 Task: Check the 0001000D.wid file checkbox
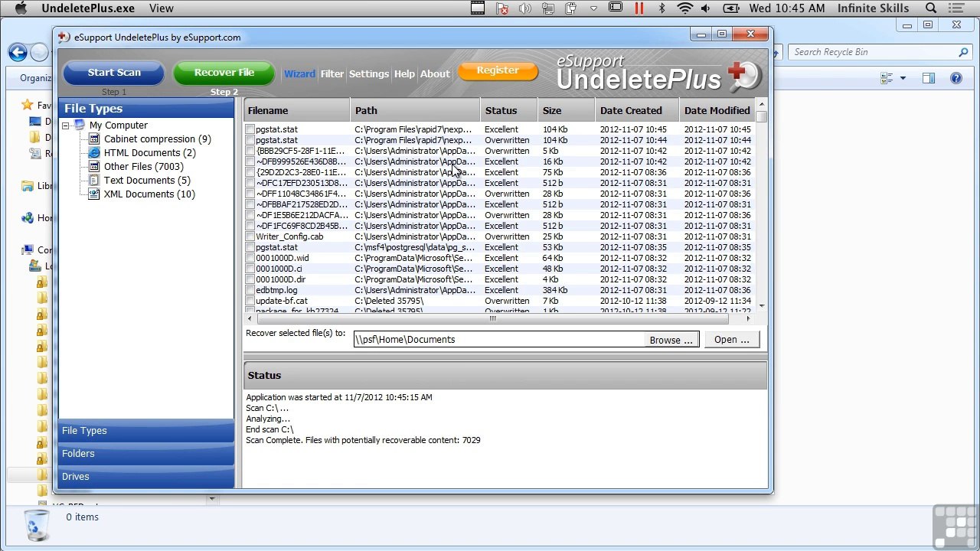250,258
